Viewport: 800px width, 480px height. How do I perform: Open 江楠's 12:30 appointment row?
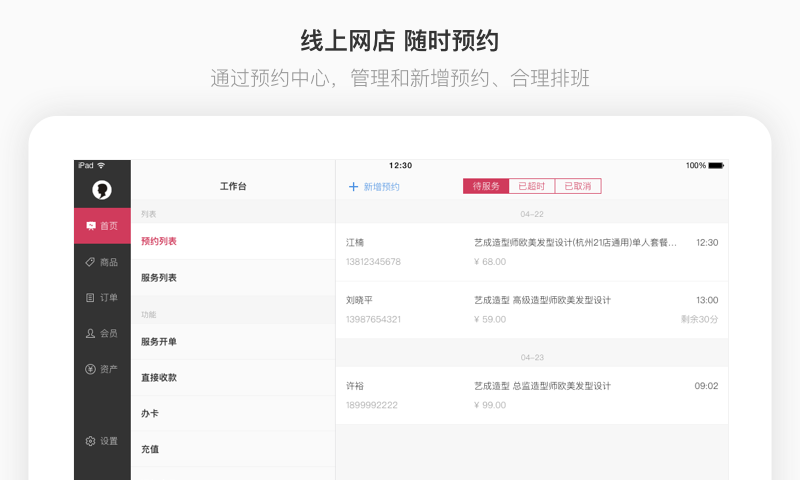[x=532, y=252]
